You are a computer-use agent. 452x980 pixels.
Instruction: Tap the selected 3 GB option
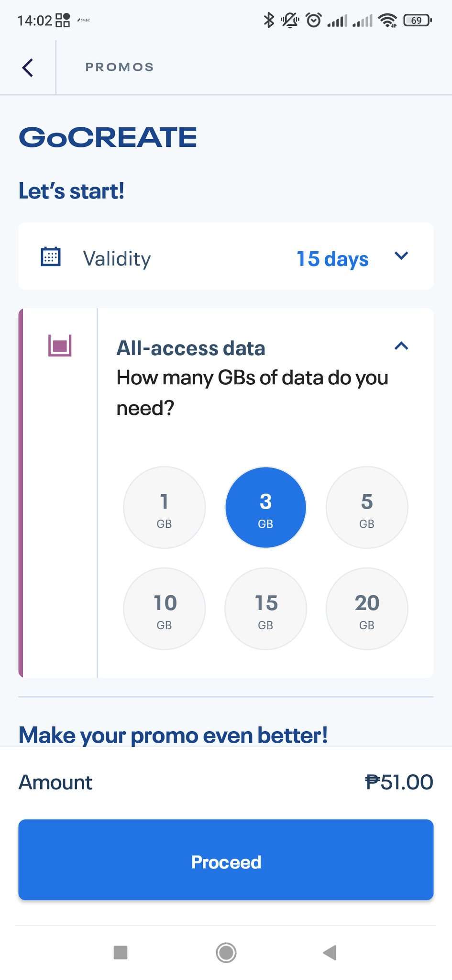[265, 507]
